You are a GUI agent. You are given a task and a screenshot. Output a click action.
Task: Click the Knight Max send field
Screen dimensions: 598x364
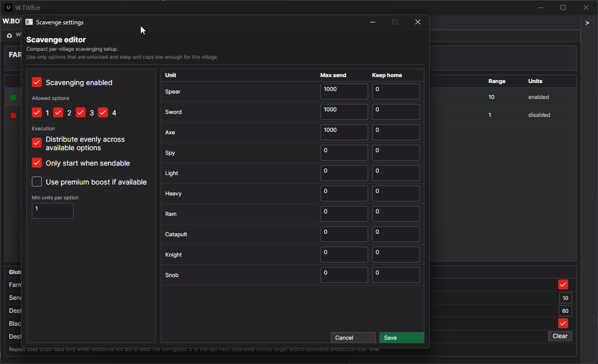point(344,255)
